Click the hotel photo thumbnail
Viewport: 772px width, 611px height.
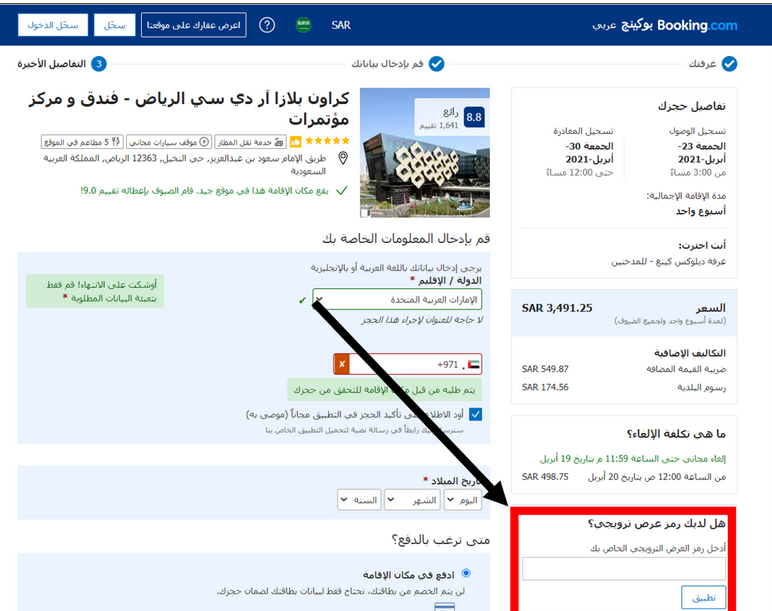tap(425, 153)
